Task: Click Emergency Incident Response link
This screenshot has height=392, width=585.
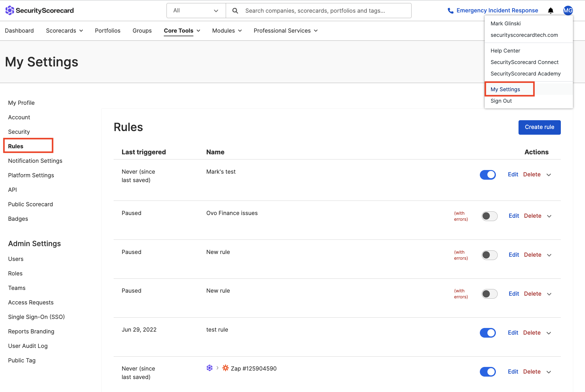Action: tap(497, 11)
